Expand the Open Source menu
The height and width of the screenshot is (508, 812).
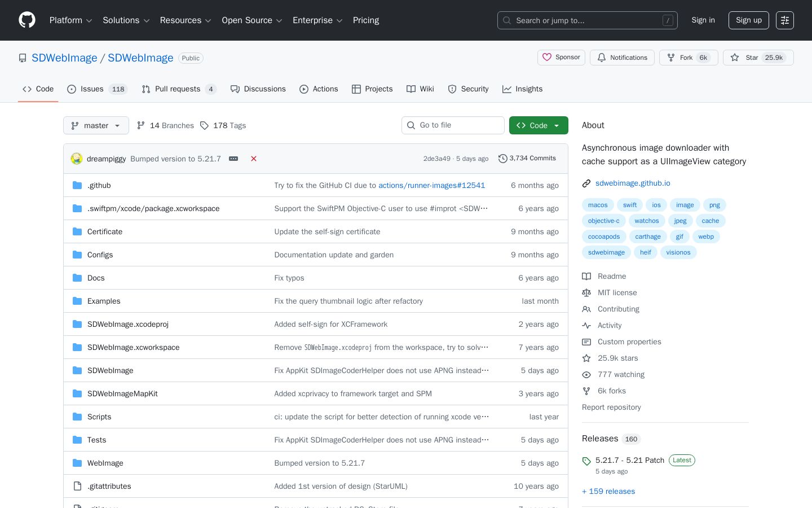252,20
